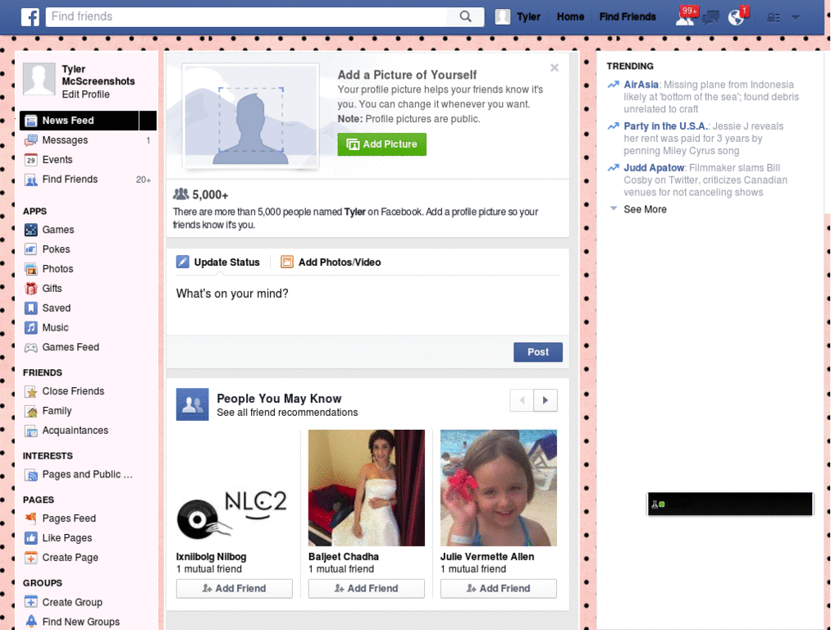Open See all friend recommendations link
840x630 pixels.
coord(287,413)
